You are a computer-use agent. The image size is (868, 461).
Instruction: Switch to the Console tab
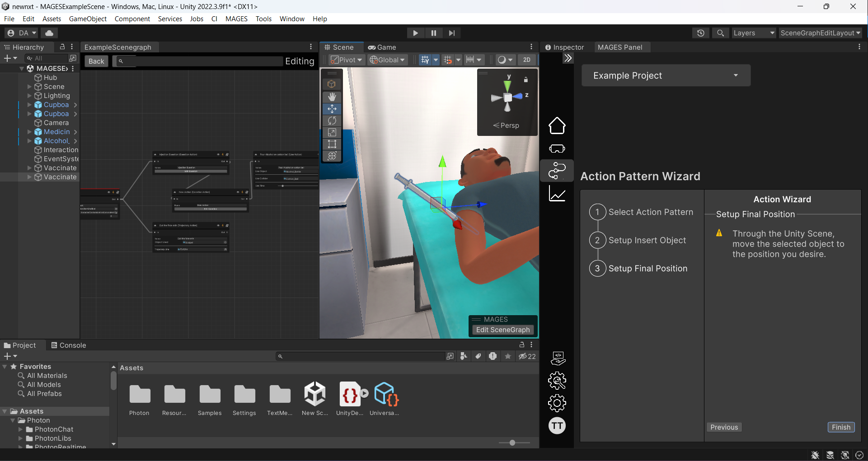[x=68, y=345]
